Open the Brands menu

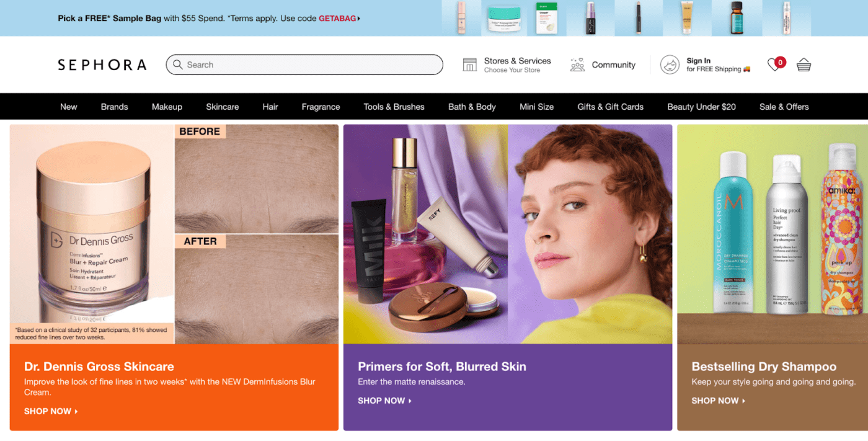[x=115, y=107]
